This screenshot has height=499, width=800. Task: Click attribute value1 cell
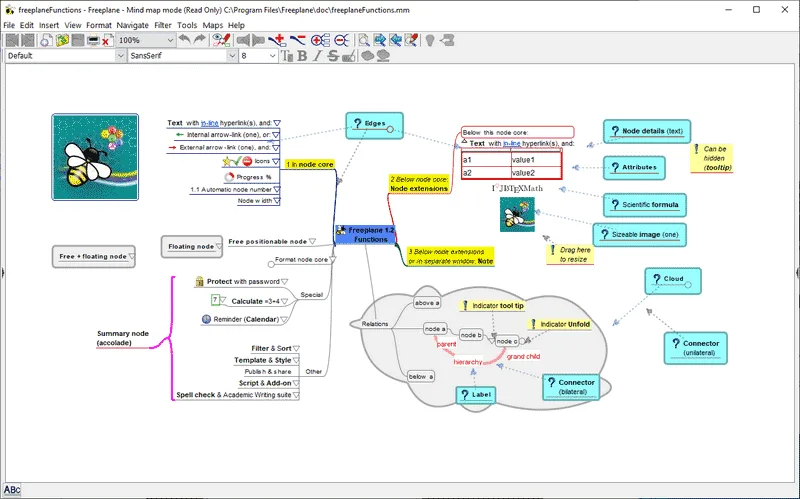536,160
